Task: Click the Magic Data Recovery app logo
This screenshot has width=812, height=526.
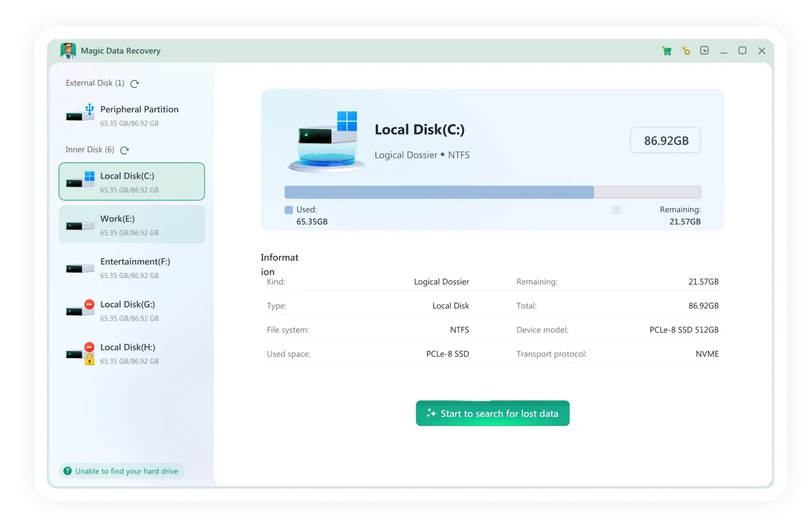Action: [68, 50]
